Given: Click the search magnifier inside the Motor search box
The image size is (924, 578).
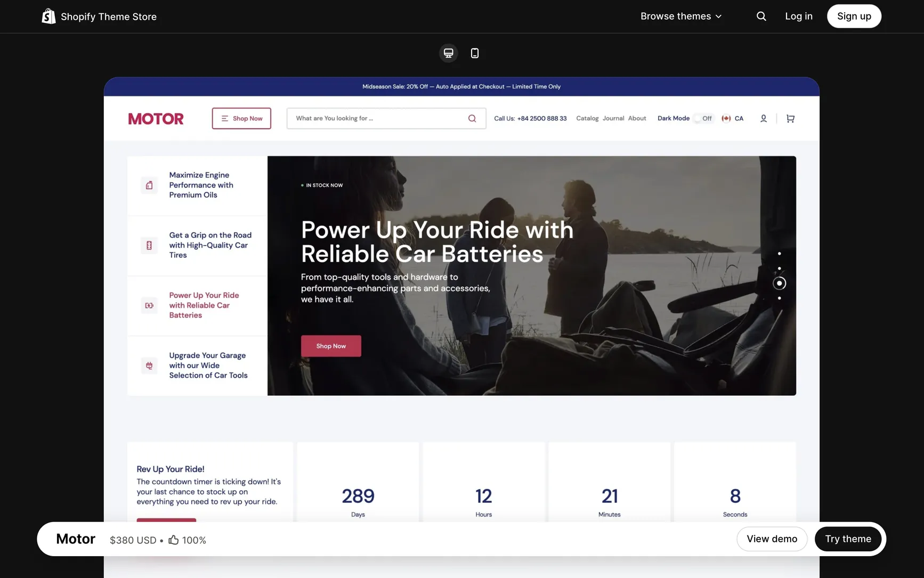Looking at the screenshot, I should [x=472, y=118].
